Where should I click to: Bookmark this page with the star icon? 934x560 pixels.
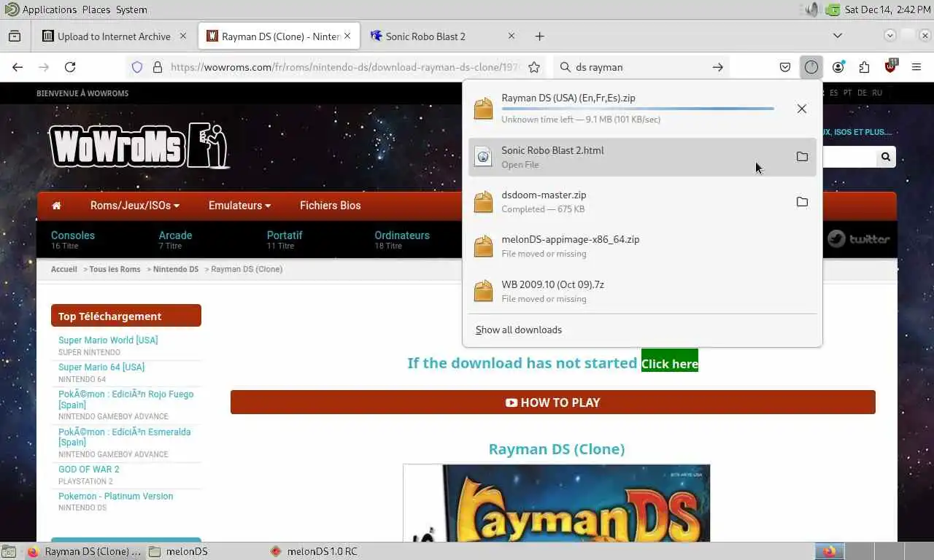pos(534,67)
